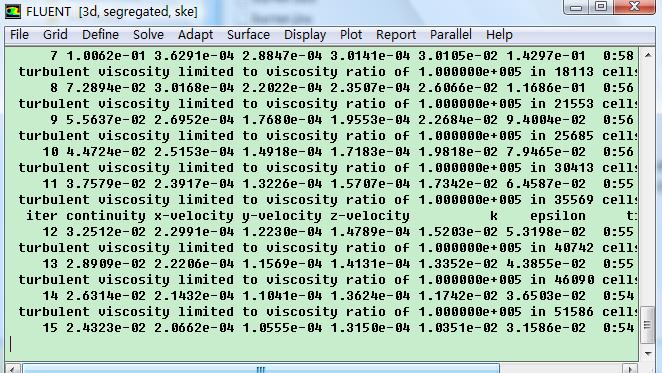Click continuity value 3.2512e-02 in iteration 12
The height and width of the screenshot is (373, 662).
[106, 232]
